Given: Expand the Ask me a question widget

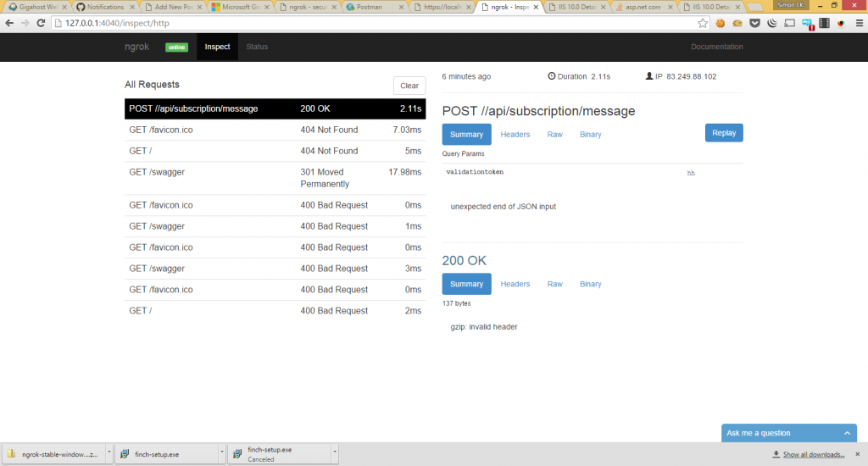Looking at the screenshot, I should coord(849,433).
